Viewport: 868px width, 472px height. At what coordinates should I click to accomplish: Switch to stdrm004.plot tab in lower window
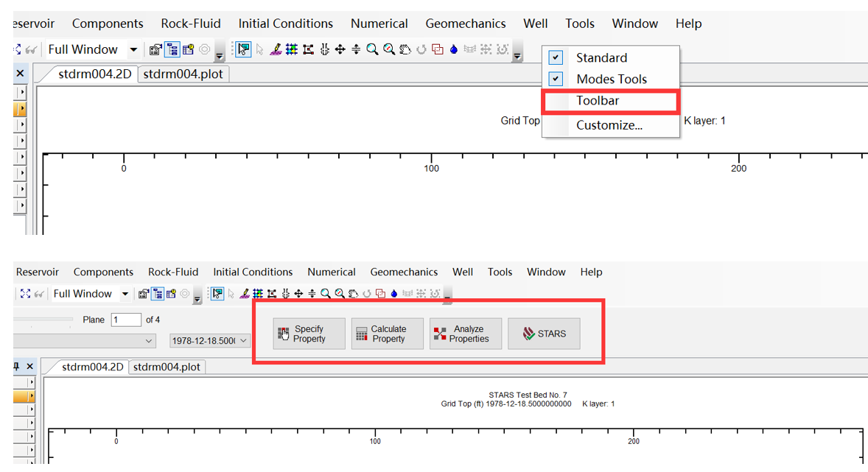tap(167, 367)
